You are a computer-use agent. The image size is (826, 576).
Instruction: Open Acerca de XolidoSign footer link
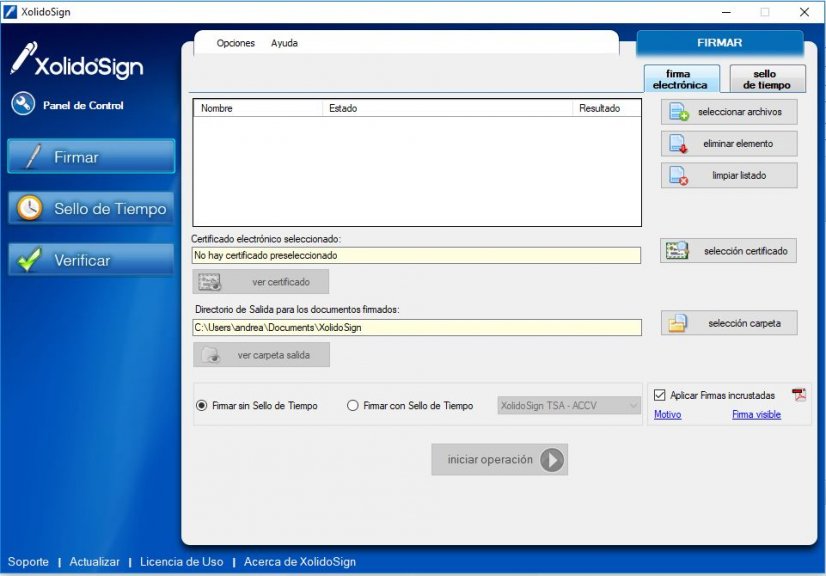[x=300, y=562]
